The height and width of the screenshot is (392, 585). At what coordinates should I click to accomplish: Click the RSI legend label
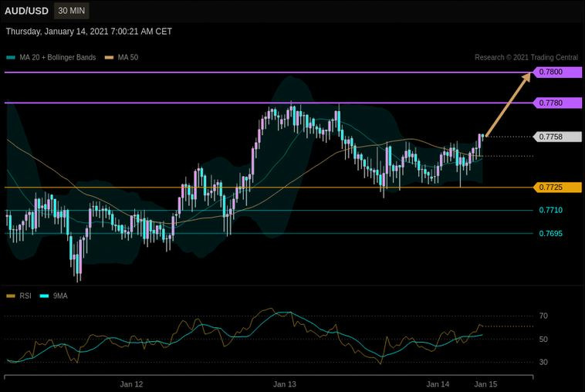25,296
